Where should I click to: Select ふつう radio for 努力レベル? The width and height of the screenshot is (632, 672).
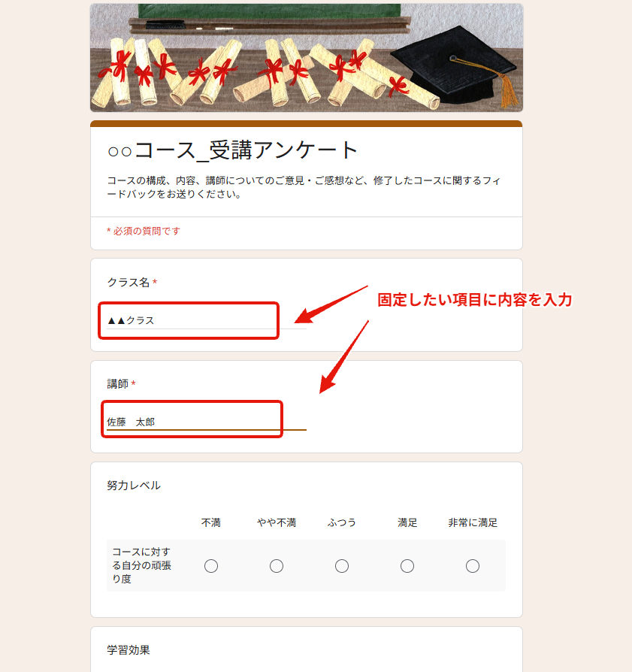(341, 566)
